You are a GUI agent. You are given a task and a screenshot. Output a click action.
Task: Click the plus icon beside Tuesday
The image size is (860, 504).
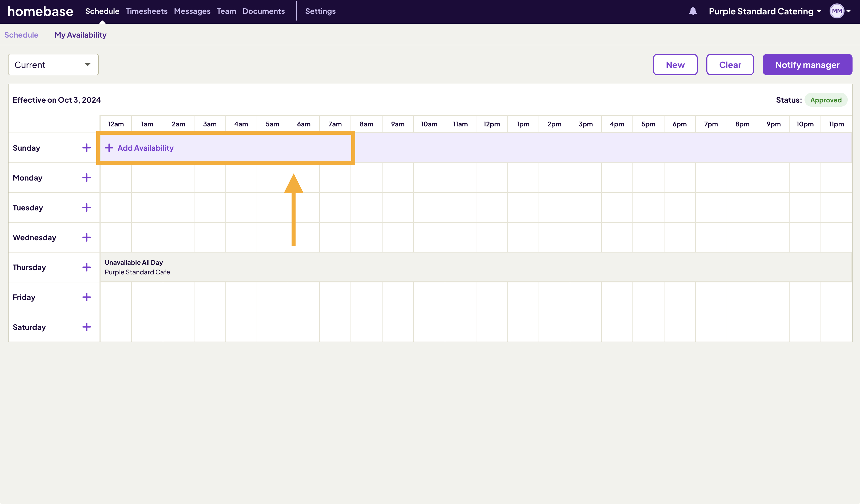click(x=87, y=207)
